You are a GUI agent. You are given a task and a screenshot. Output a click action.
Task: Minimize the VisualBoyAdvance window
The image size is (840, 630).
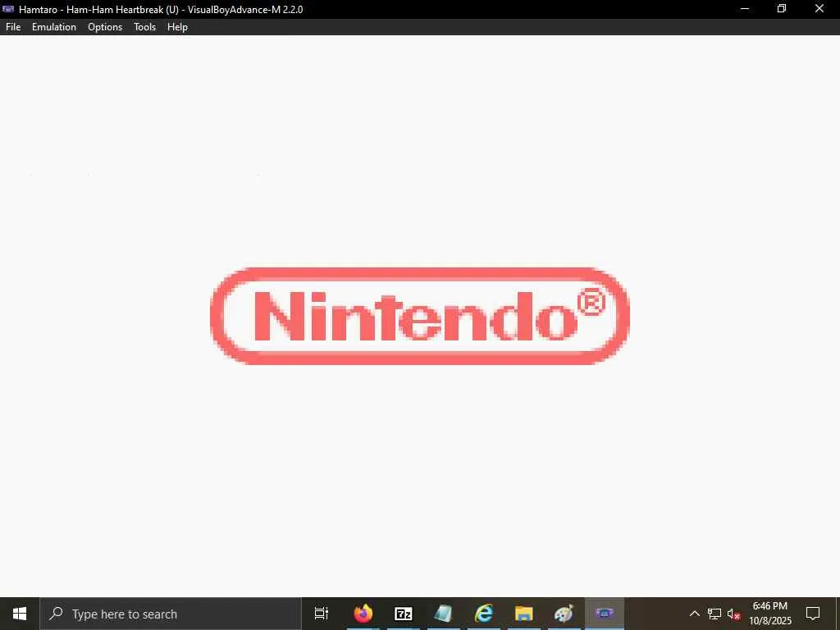tap(745, 9)
